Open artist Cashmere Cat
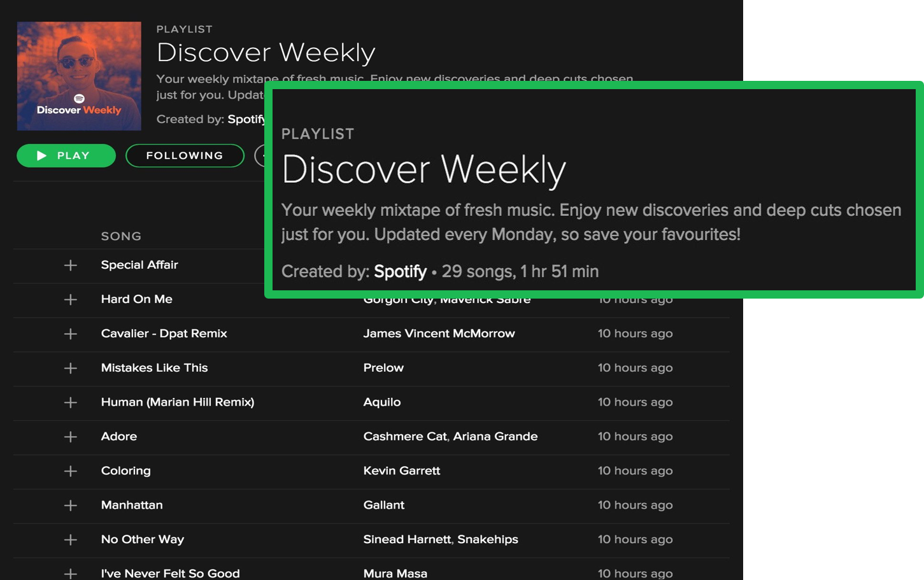The height and width of the screenshot is (580, 924). [x=405, y=437]
